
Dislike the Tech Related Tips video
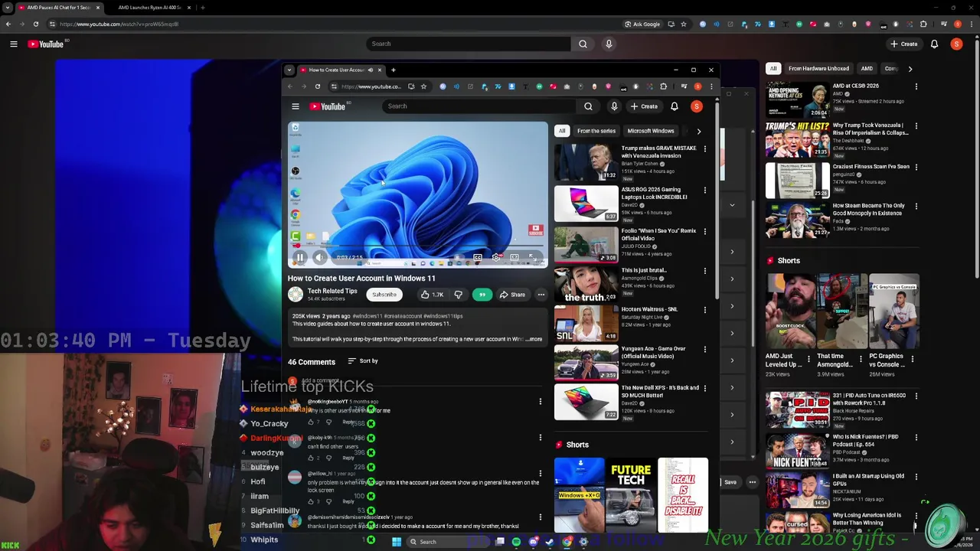[458, 295]
